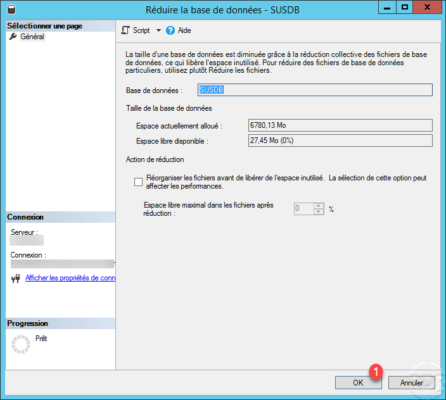Click the connection properties icon
Screen dimensions: 446x400
pos(16,278)
